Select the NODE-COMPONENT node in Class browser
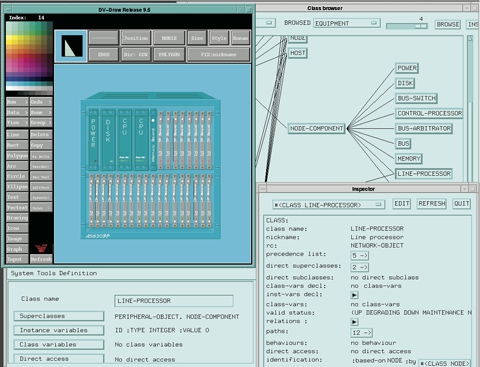Screen dimensions: 480x367 [x=316, y=128]
